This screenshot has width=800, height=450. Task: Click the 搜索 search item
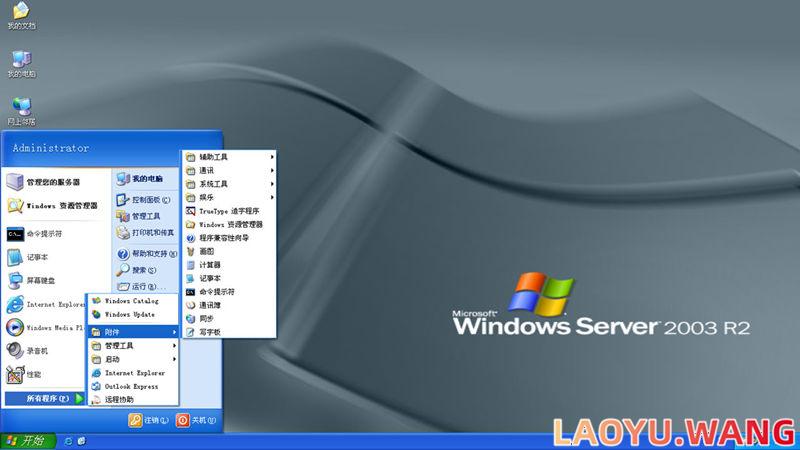(x=146, y=270)
